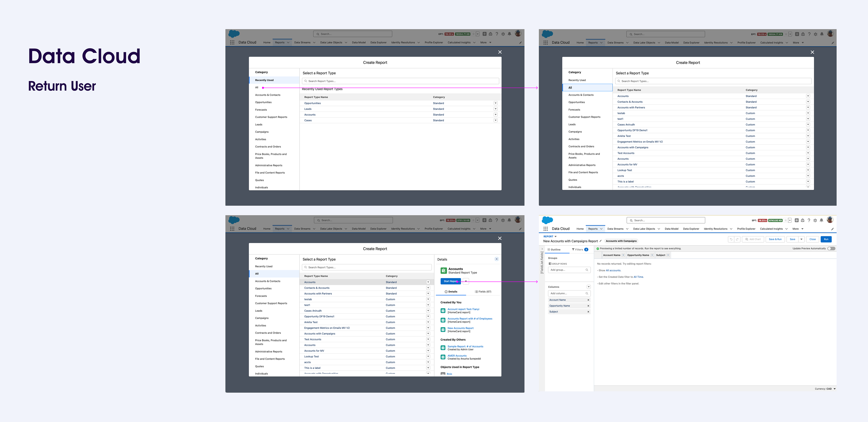This screenshot has height=422, width=868.
Task: Switch to Filters tab in report builder
Action: pyautogui.click(x=580, y=250)
